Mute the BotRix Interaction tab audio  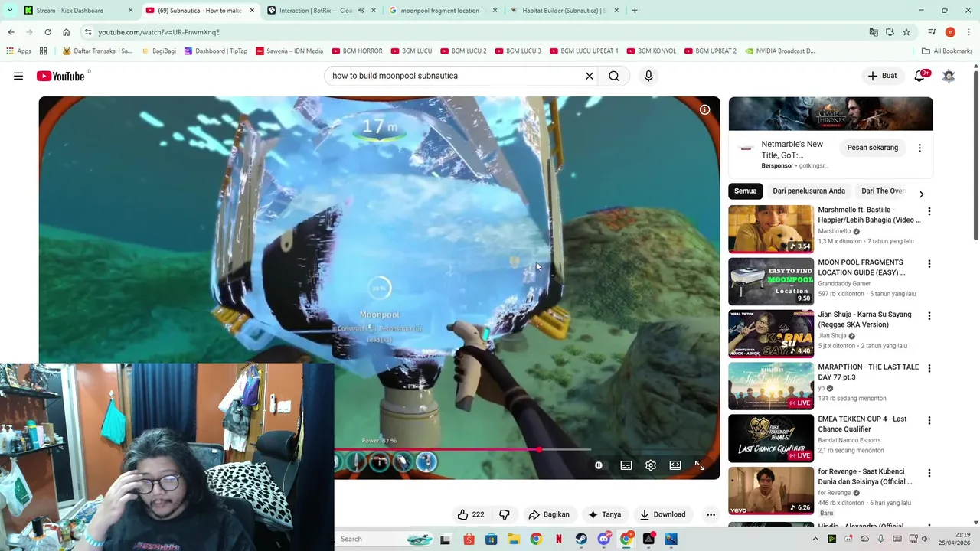(361, 11)
